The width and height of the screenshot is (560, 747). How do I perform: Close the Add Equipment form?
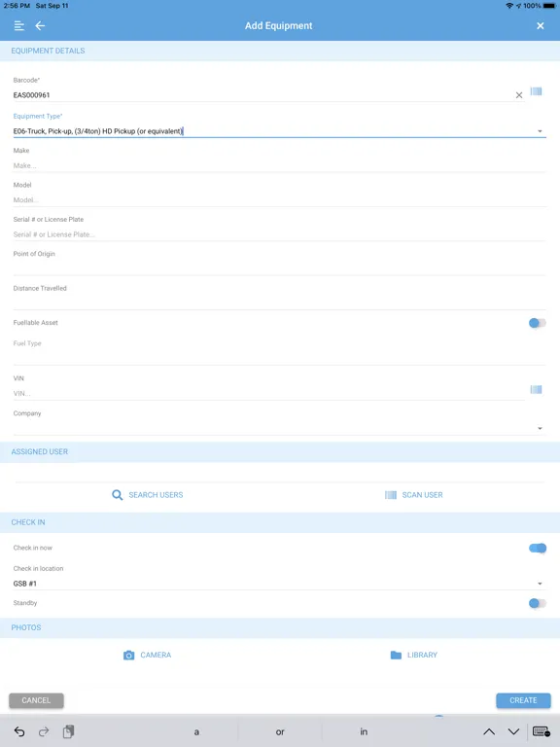540,25
